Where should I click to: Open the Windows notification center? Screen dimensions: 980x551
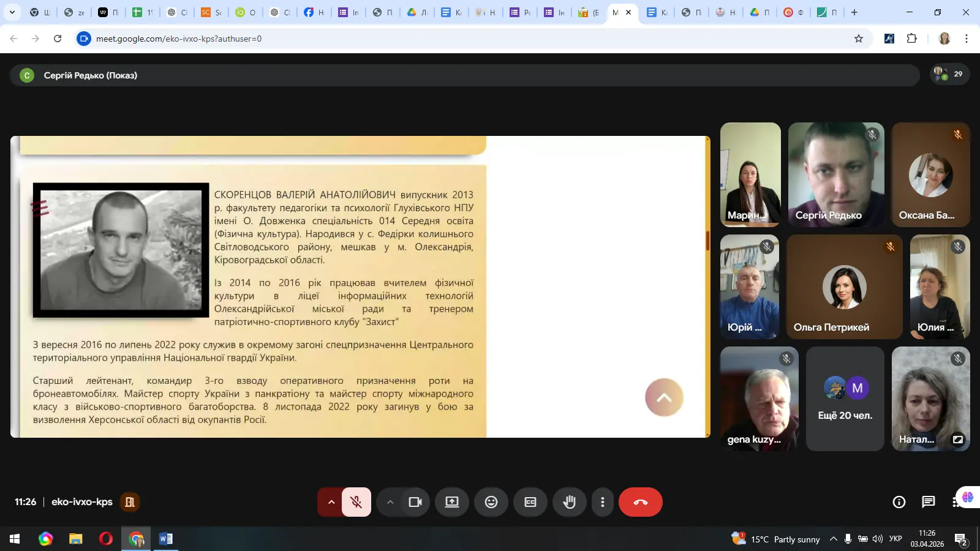[961, 539]
